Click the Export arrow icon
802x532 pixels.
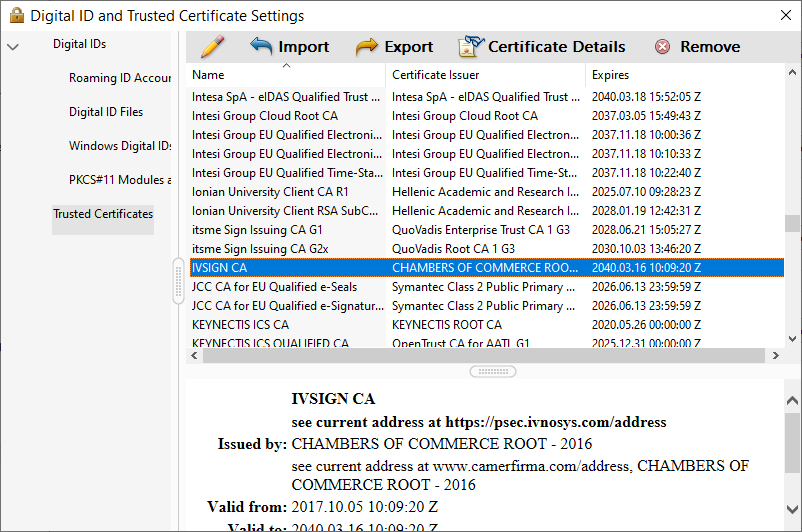click(367, 47)
